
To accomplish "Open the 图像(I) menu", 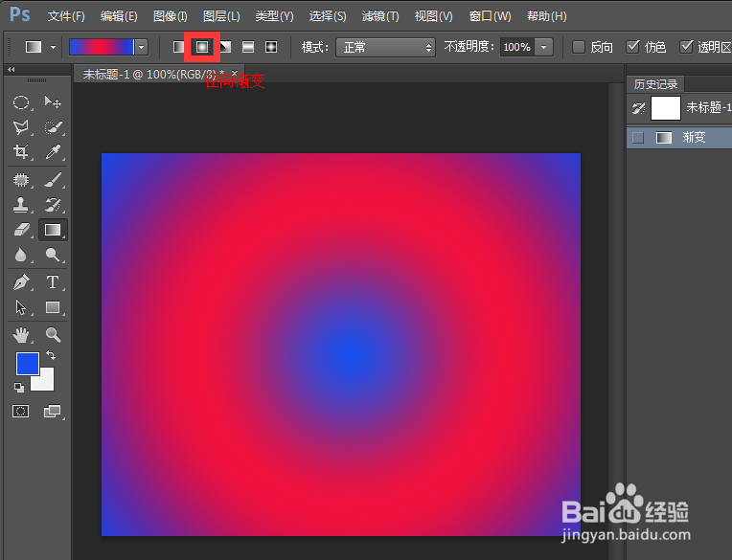I will coord(171,16).
